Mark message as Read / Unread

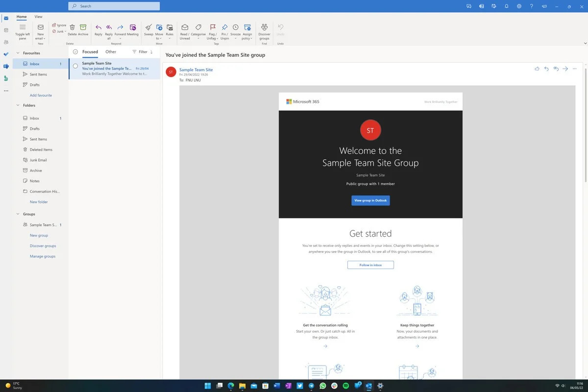point(185,29)
